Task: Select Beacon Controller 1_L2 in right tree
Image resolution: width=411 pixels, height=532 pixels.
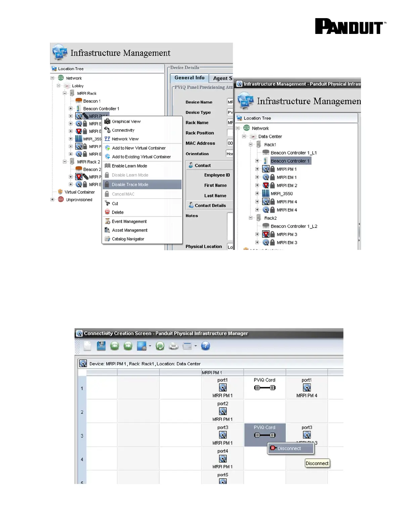Action: click(294, 226)
